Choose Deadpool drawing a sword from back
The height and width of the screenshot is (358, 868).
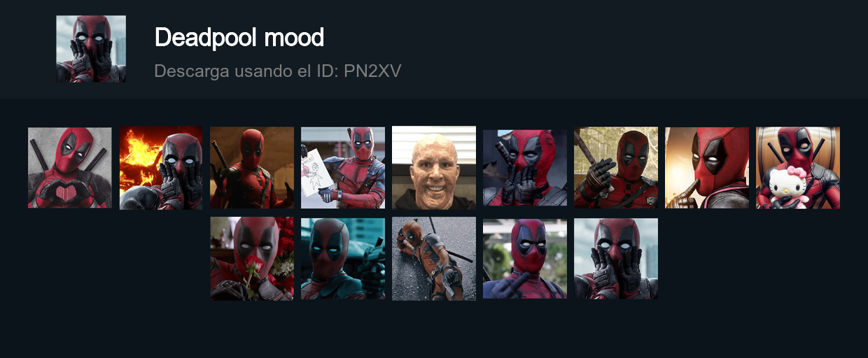click(616, 168)
